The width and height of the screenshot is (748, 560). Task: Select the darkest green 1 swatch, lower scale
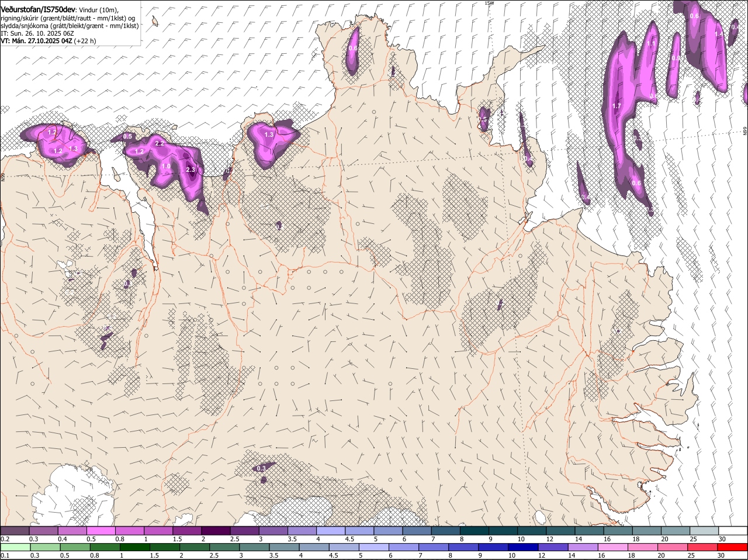(x=135, y=547)
